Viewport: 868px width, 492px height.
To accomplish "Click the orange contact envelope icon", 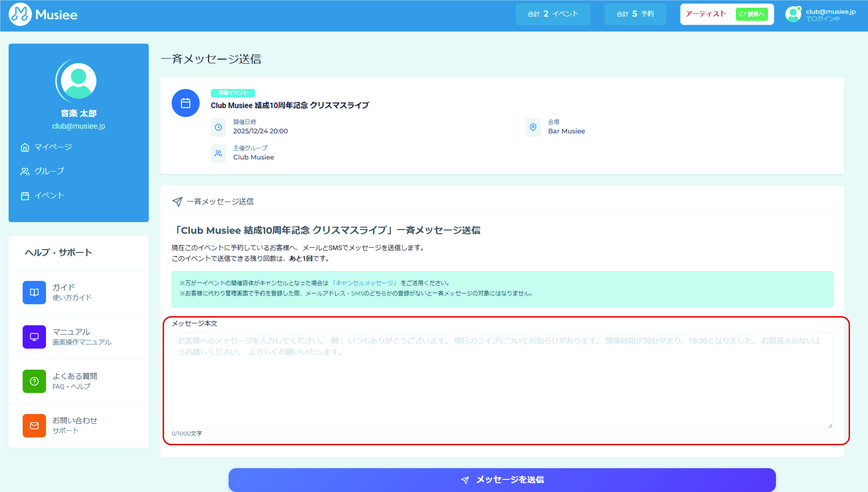I will coord(34,425).
